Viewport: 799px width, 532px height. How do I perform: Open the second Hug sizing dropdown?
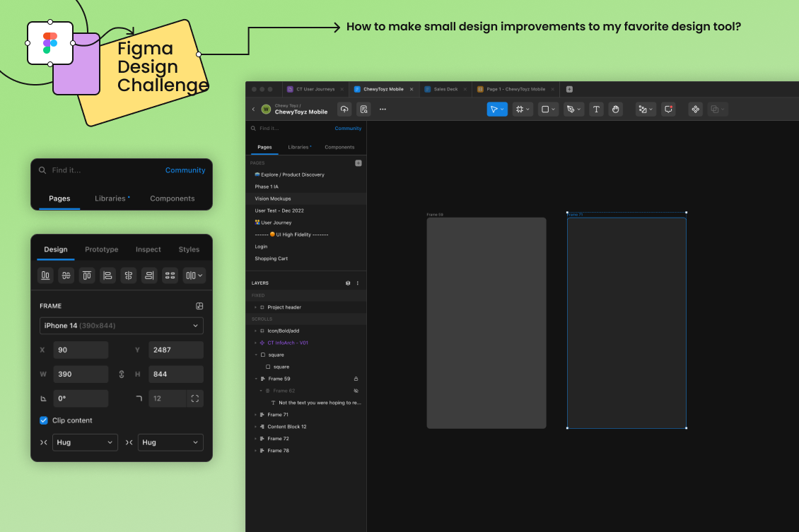(170, 442)
